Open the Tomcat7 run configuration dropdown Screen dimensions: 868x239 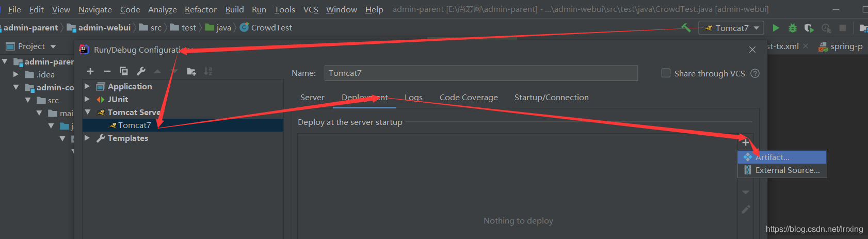[x=731, y=28]
